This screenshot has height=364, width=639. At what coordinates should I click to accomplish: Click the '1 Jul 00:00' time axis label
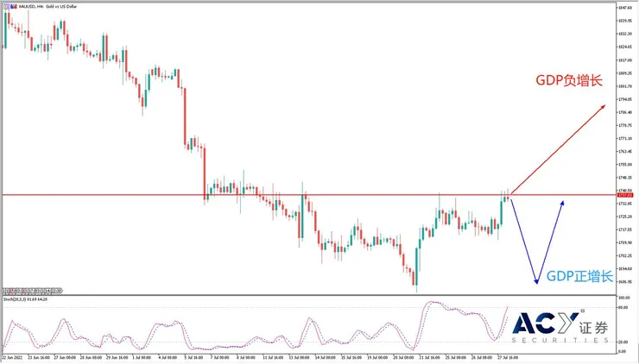142,357
